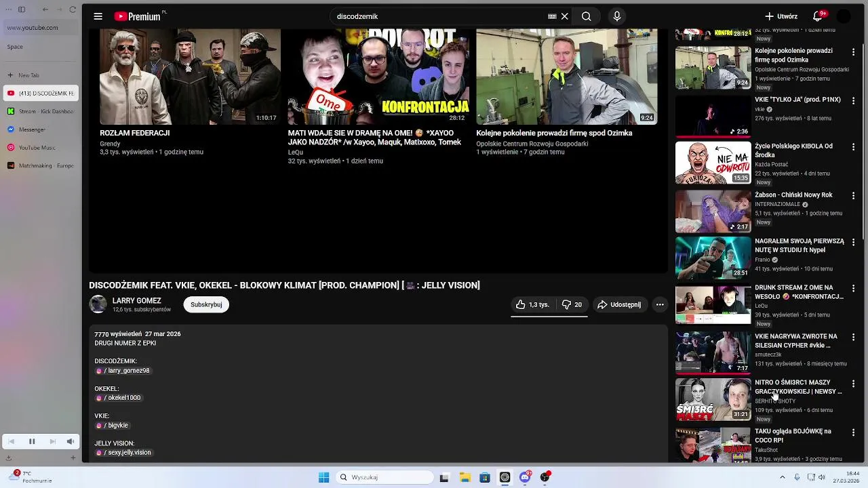This screenshot has height=488, width=868.
Task: Open options menu for Kolejne pokolenie sidebar video
Action: (x=853, y=52)
